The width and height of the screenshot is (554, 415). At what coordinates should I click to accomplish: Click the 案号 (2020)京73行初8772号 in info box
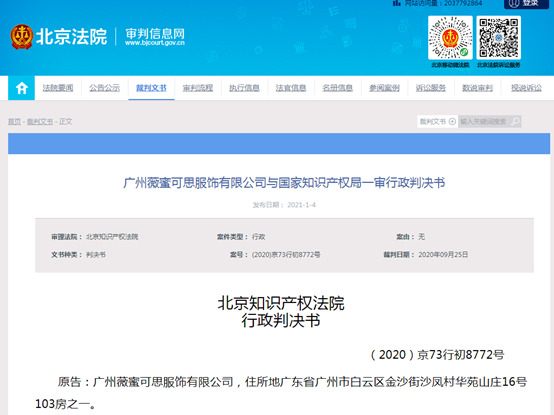point(275,255)
